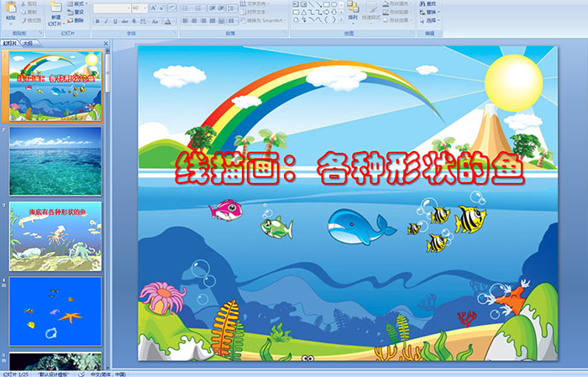Toggle Align Text Right
Viewport: 588px width, 377px height.
(x=203, y=21)
